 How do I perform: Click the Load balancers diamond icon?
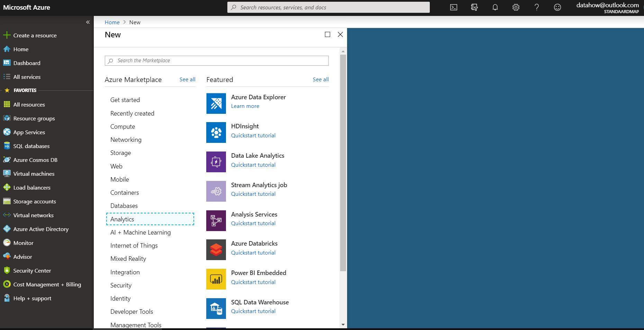tap(7, 187)
